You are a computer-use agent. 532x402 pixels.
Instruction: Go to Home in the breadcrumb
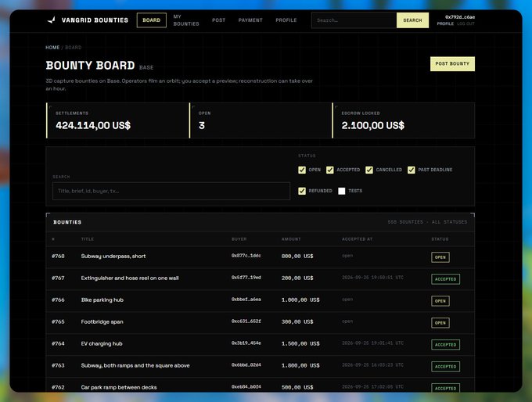(x=52, y=47)
